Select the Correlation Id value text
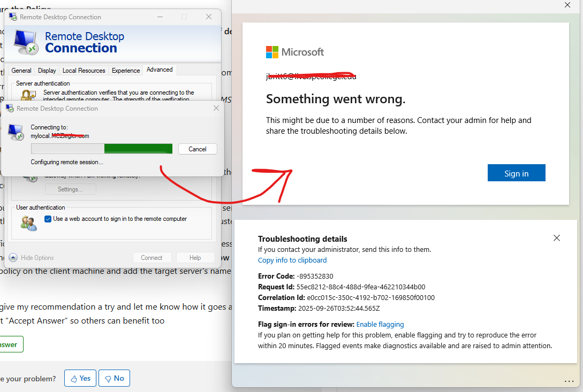 click(370, 298)
